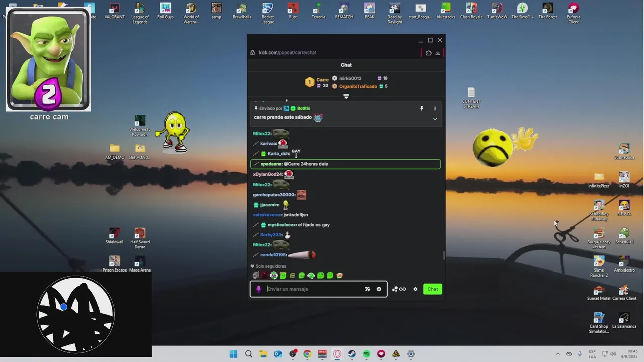Open the Rocket League desktop shortcut

pyautogui.click(x=268, y=14)
